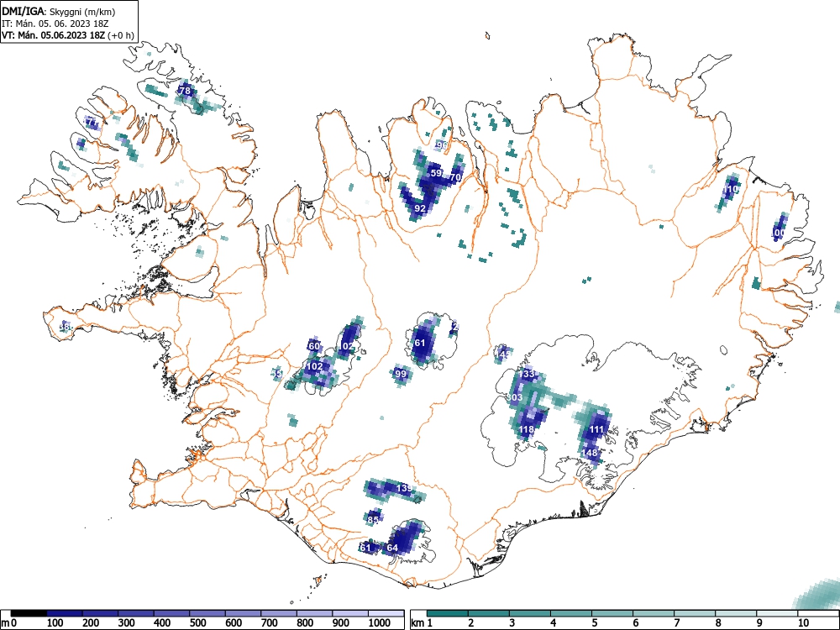The image size is (840, 630).
Task: Click the '64' visibility value on the map
Action: point(392,548)
